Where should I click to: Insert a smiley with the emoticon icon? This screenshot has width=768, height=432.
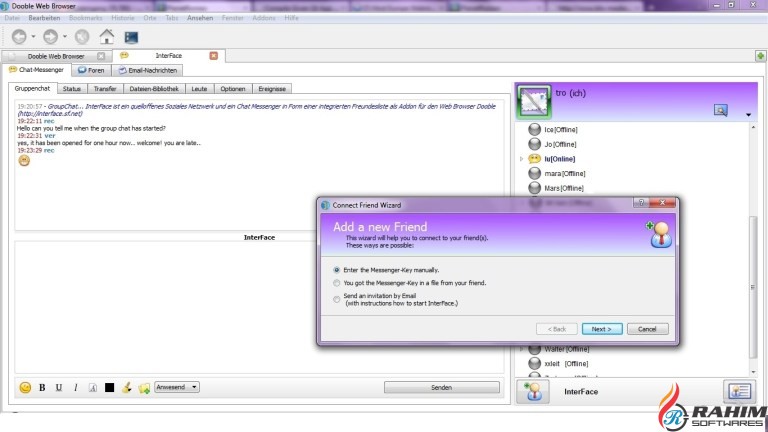pos(25,387)
